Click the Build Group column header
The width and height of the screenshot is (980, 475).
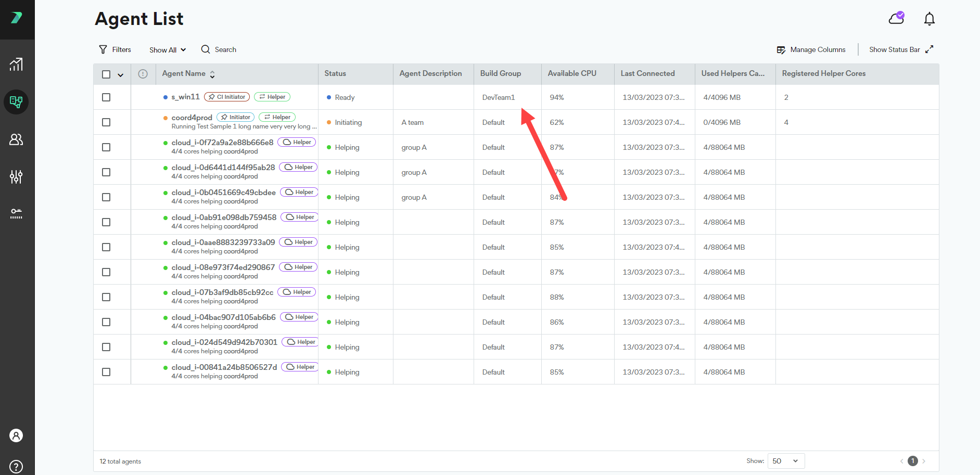coord(500,74)
